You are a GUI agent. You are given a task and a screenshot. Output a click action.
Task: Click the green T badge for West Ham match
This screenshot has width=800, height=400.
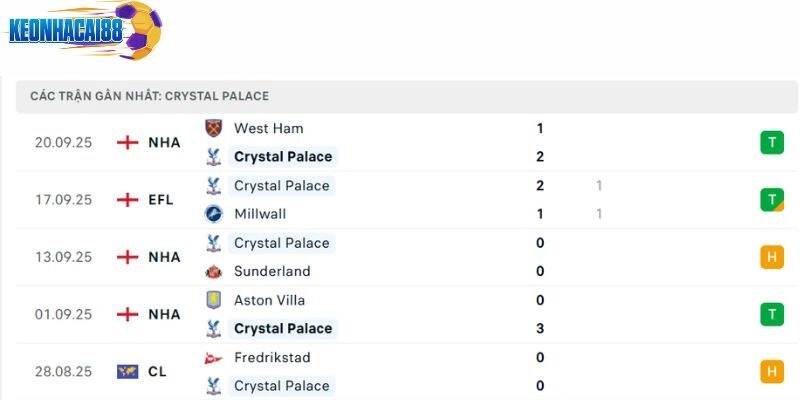pos(771,143)
